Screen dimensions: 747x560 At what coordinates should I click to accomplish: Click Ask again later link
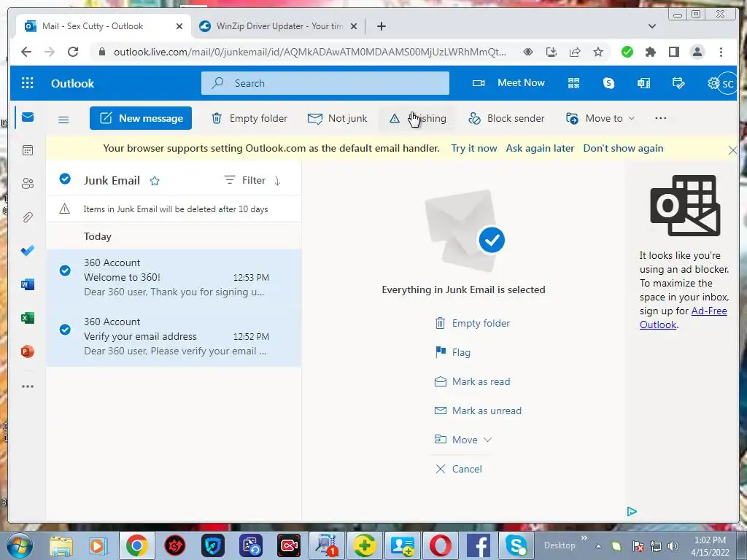pyautogui.click(x=540, y=148)
